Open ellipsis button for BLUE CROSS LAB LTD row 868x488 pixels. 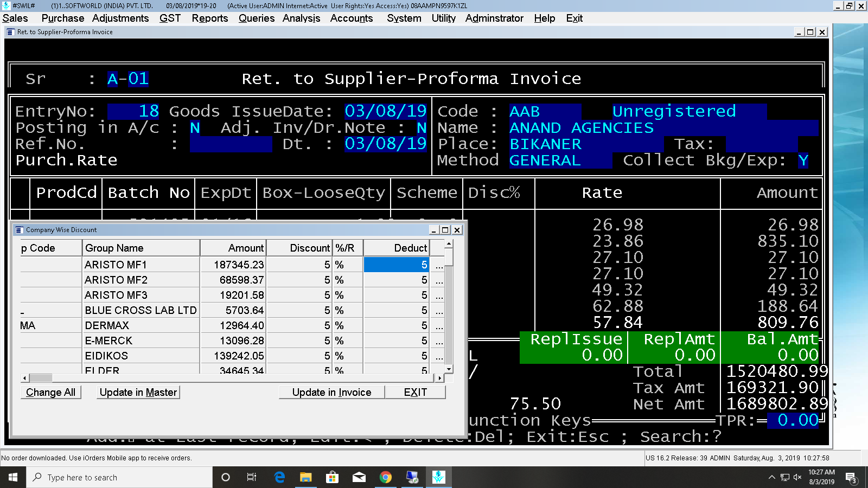pyautogui.click(x=439, y=310)
